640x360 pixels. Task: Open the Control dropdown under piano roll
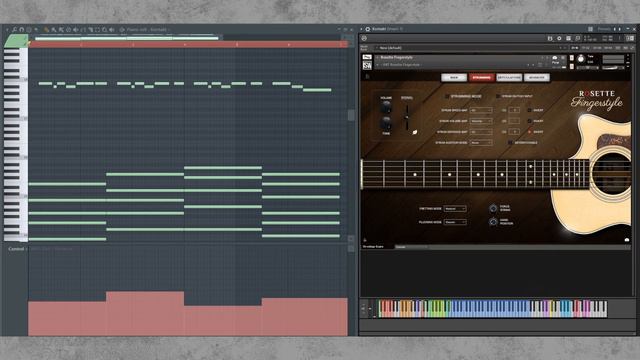[18, 249]
